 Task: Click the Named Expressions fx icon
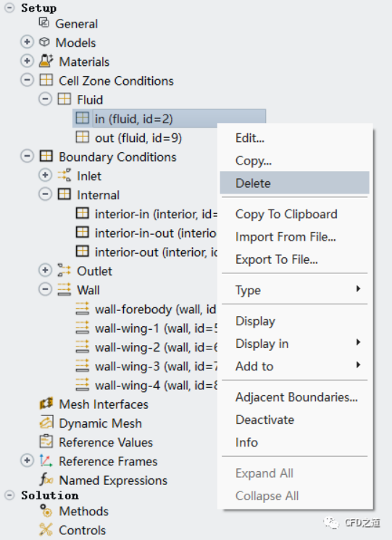pyautogui.click(x=46, y=479)
